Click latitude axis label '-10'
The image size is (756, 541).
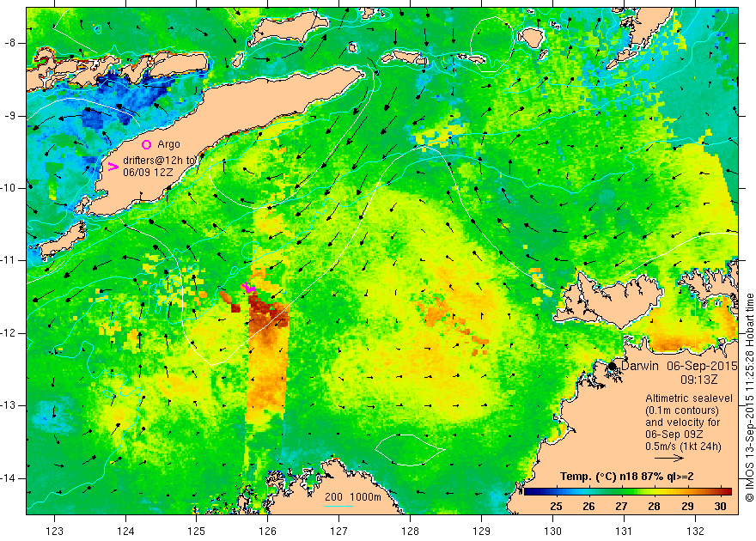coord(9,188)
